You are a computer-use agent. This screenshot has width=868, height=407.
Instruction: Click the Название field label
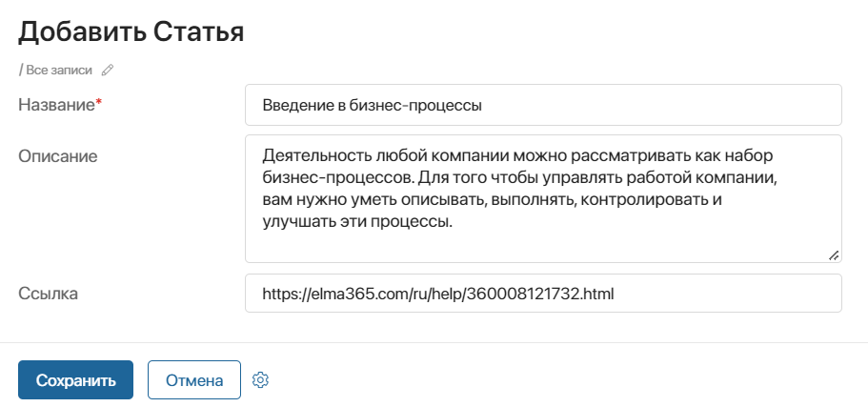[x=57, y=105]
